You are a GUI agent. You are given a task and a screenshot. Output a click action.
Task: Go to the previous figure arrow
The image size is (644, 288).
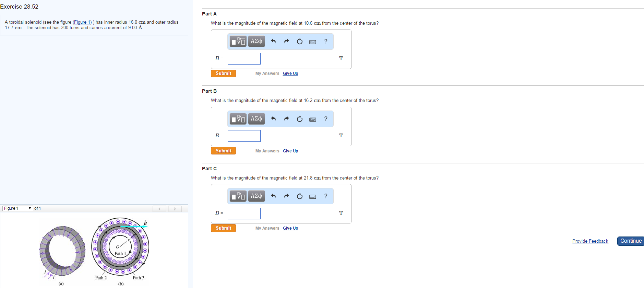click(159, 209)
